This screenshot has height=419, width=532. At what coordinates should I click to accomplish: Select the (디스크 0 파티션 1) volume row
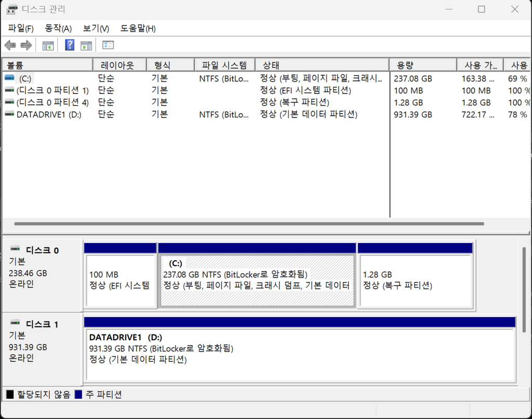coord(266,90)
